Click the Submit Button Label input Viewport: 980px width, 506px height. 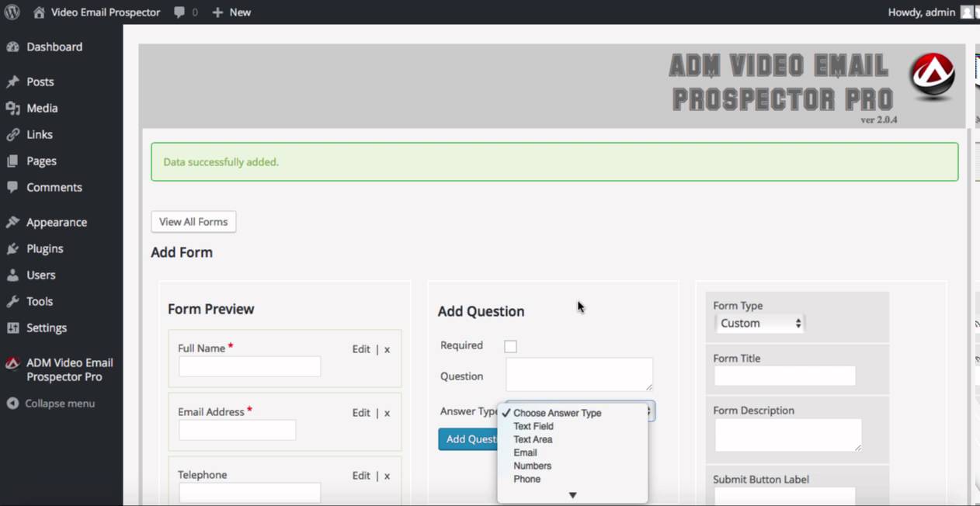click(x=784, y=496)
